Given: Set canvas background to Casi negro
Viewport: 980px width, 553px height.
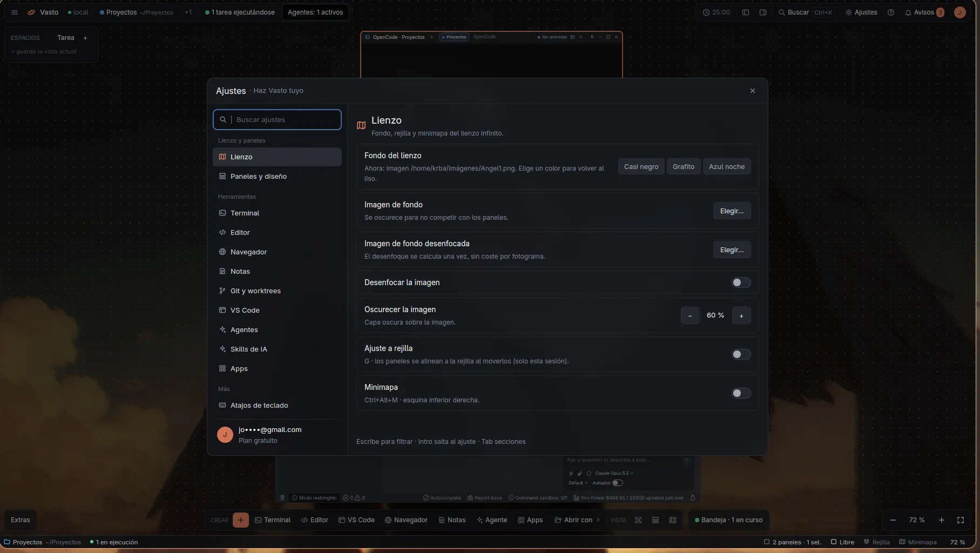Looking at the screenshot, I should click(x=641, y=167).
